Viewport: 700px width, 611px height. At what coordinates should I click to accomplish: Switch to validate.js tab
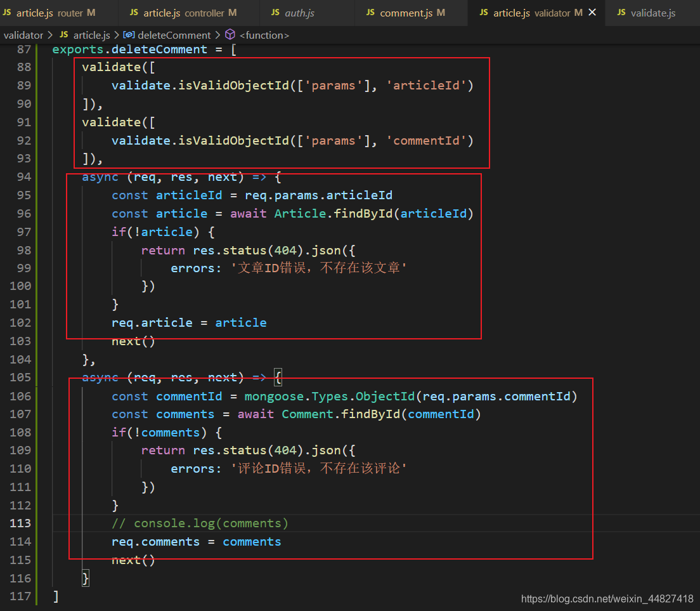point(652,13)
